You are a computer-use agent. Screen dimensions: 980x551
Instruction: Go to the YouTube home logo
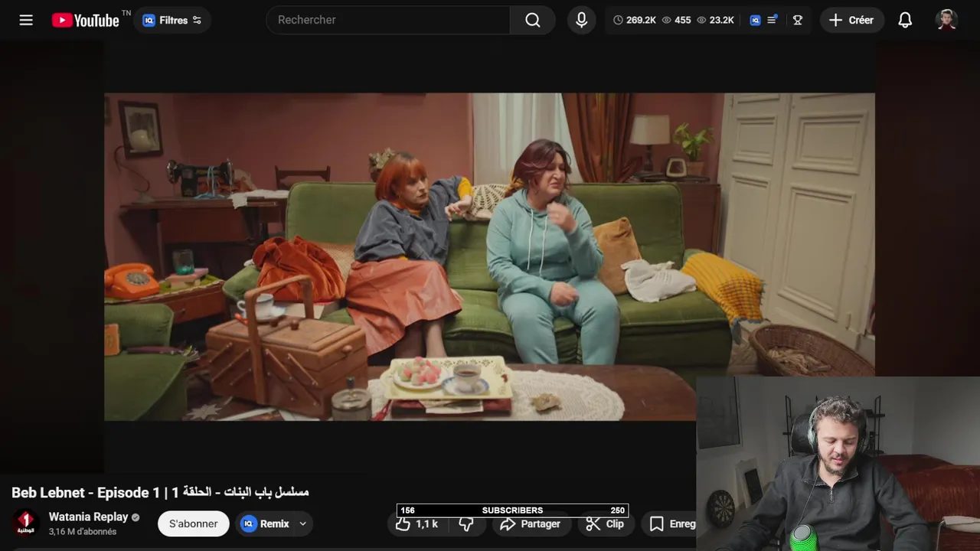tap(86, 20)
